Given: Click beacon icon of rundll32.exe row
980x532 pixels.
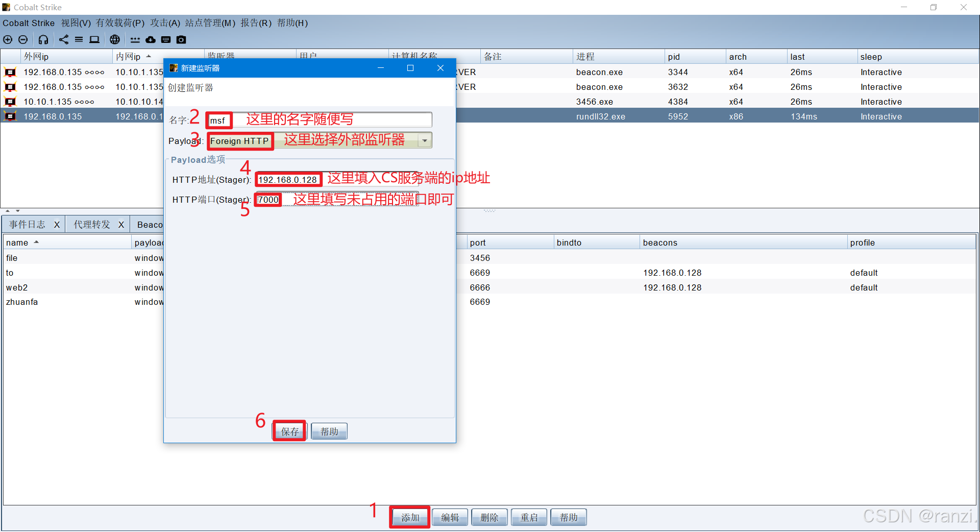Looking at the screenshot, I should pyautogui.click(x=10, y=116).
